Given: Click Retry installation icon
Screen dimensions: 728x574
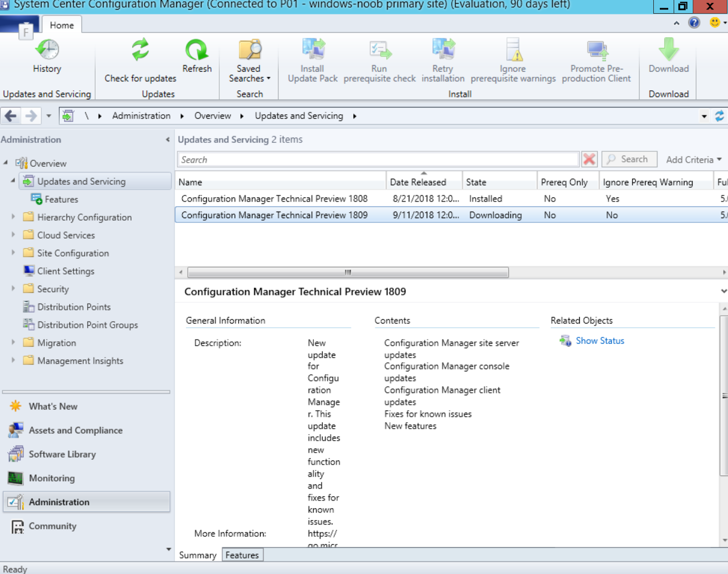Looking at the screenshot, I should 443,50.
